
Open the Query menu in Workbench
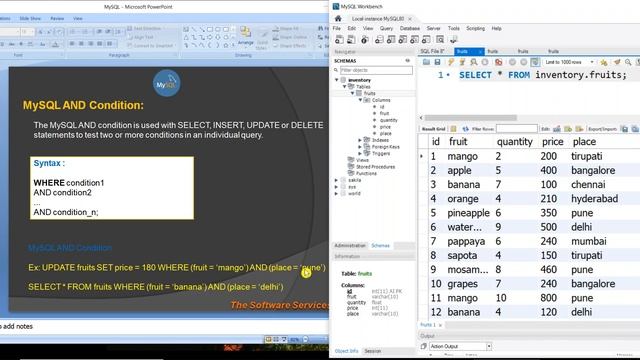(x=386, y=29)
